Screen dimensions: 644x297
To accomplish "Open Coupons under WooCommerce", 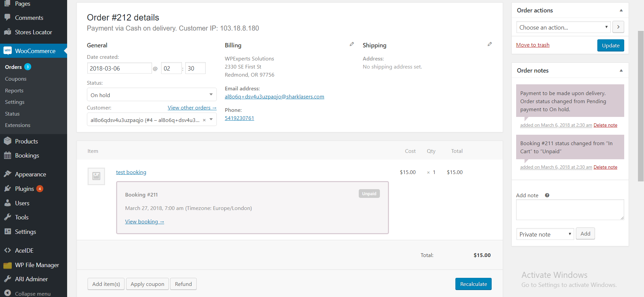I will point(16,79).
